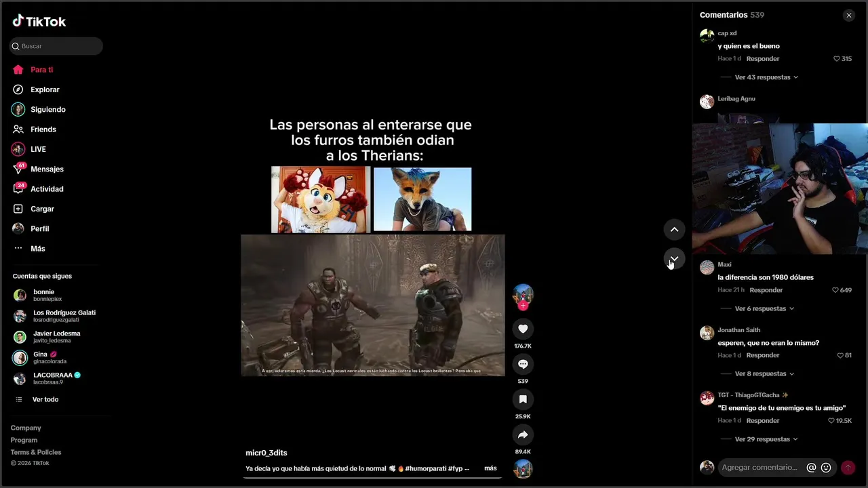The width and height of the screenshot is (868, 488).
Task: Expand Ver 6 respuestas
Action: coord(764,308)
